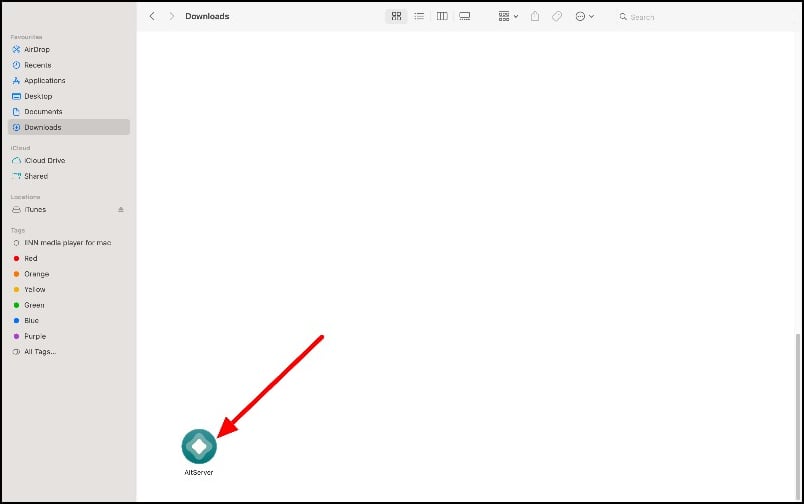The height and width of the screenshot is (504, 804).
Task: Click the Share toolbar icon
Action: click(x=535, y=16)
